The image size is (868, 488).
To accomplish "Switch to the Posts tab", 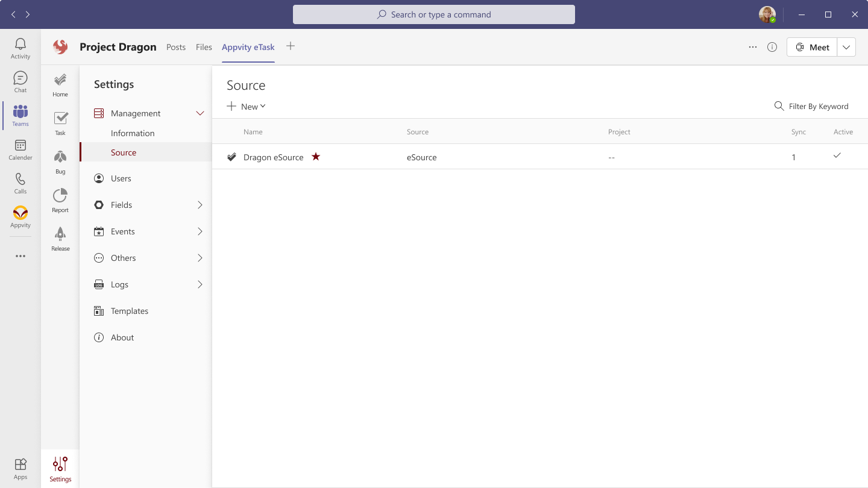I will pos(176,47).
